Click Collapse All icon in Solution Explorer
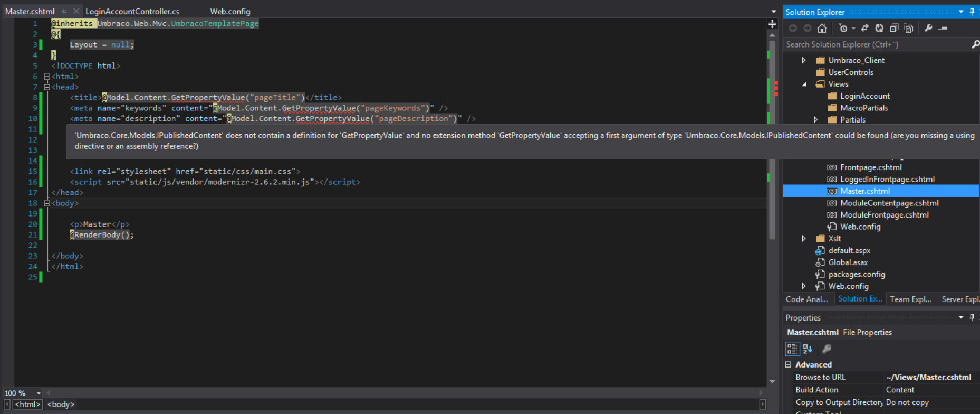 [x=894, y=29]
